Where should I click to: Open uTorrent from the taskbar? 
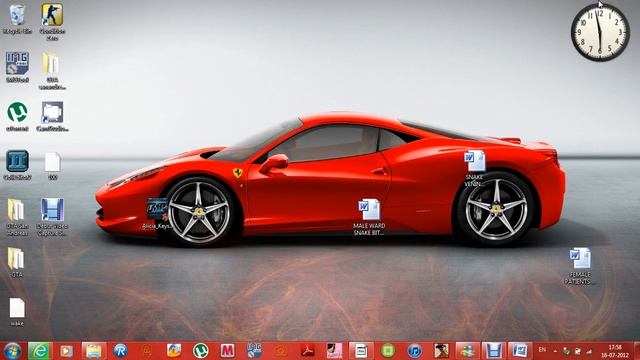pos(200,351)
